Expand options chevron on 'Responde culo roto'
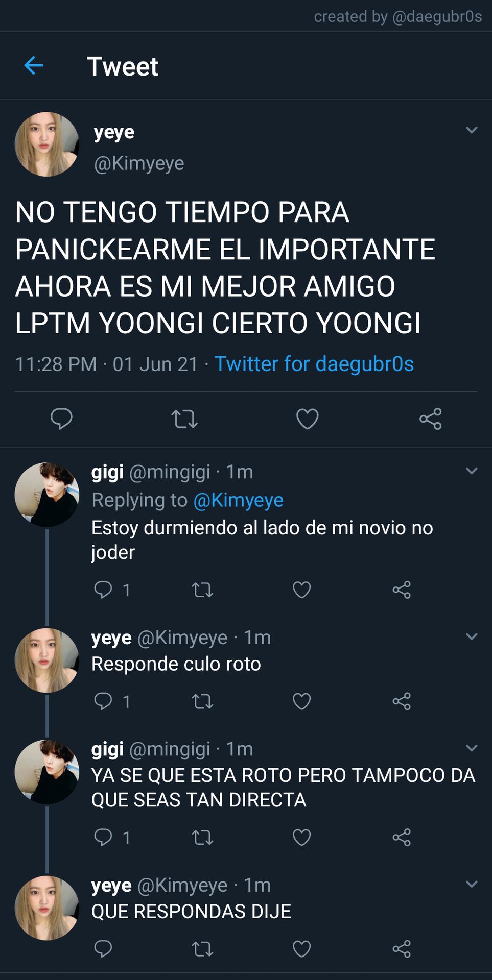The height and width of the screenshot is (980, 492). 472,636
